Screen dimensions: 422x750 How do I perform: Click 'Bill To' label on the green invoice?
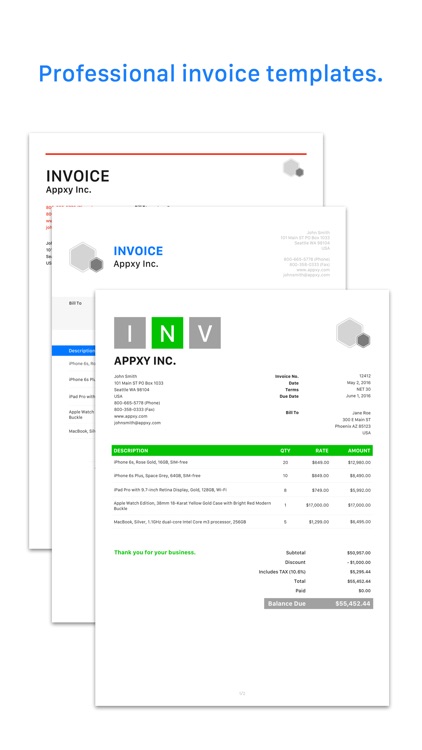point(292,413)
